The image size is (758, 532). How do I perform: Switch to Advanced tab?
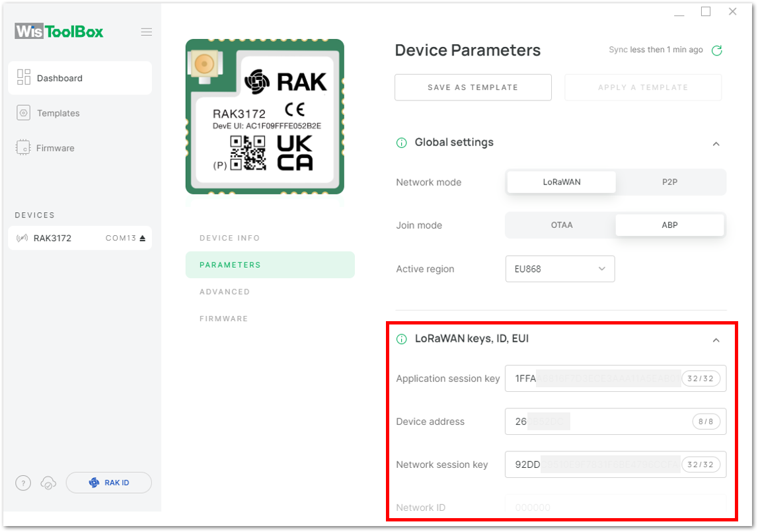225,291
